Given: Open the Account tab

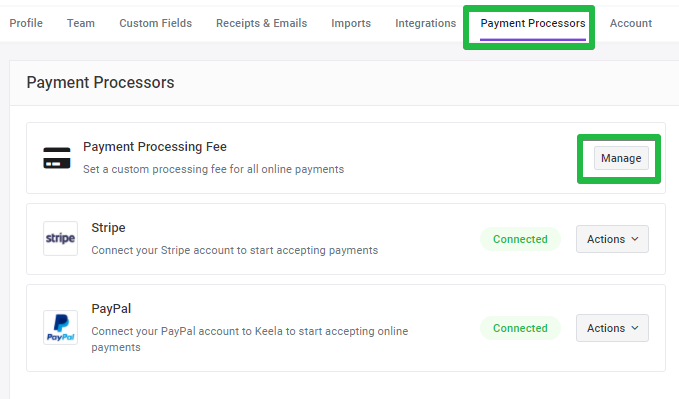Looking at the screenshot, I should 631,23.
